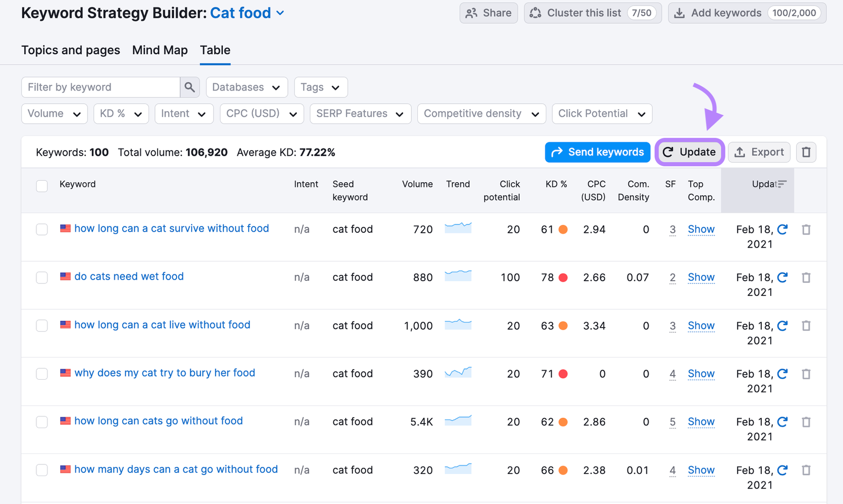Screen dimensions: 843x504
Task: Go to Topics and pages tab
Action: click(x=71, y=51)
